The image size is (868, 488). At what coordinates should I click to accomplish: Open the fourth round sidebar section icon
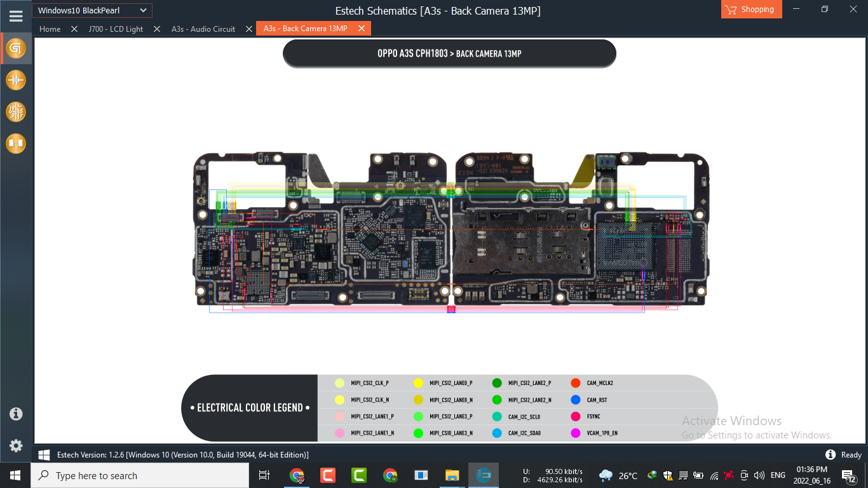coord(16,144)
